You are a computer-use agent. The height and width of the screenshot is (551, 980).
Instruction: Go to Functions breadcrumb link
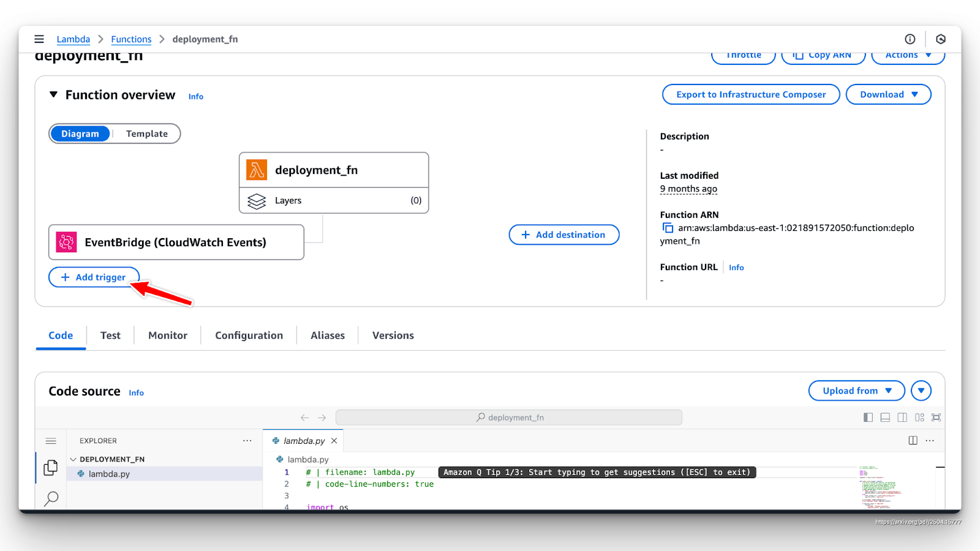[x=131, y=39]
